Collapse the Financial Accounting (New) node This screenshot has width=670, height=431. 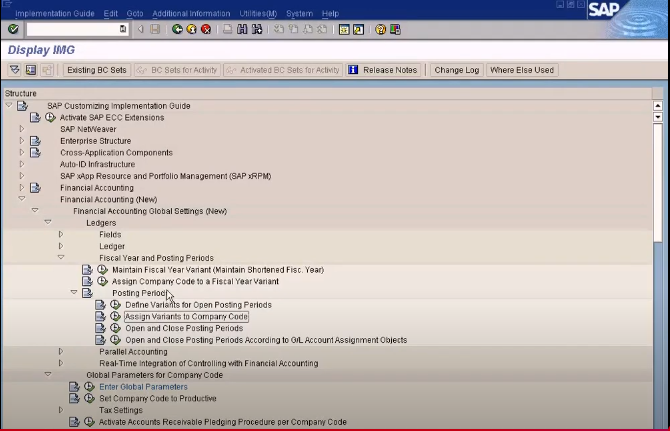pos(22,199)
